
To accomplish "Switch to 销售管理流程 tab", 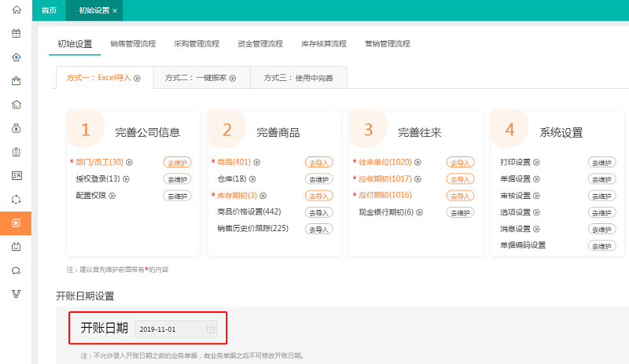I will pos(133,44).
